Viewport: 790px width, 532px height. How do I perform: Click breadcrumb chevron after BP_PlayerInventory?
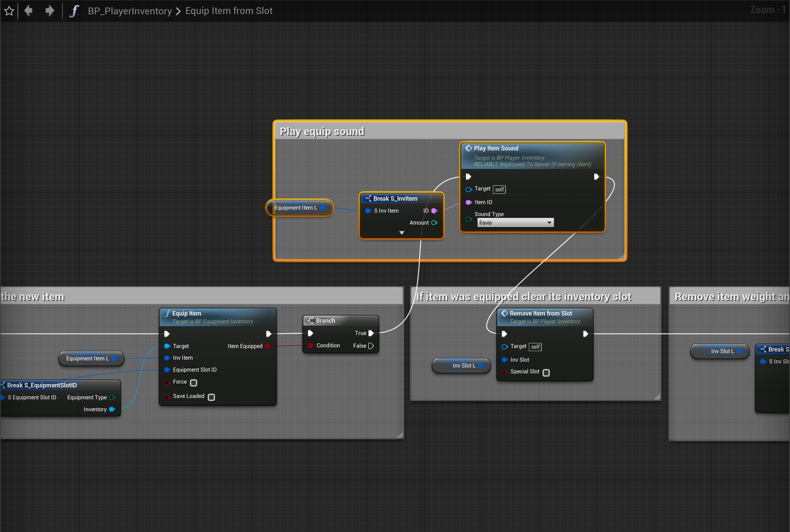[x=178, y=11]
